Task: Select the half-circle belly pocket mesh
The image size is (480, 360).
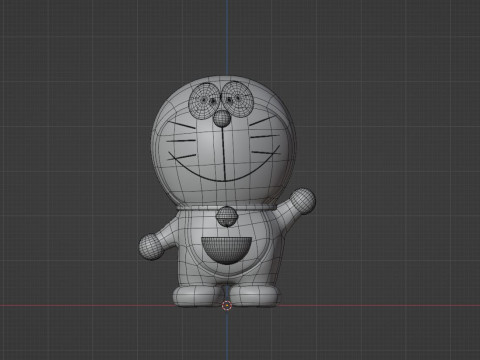Action: point(226,251)
